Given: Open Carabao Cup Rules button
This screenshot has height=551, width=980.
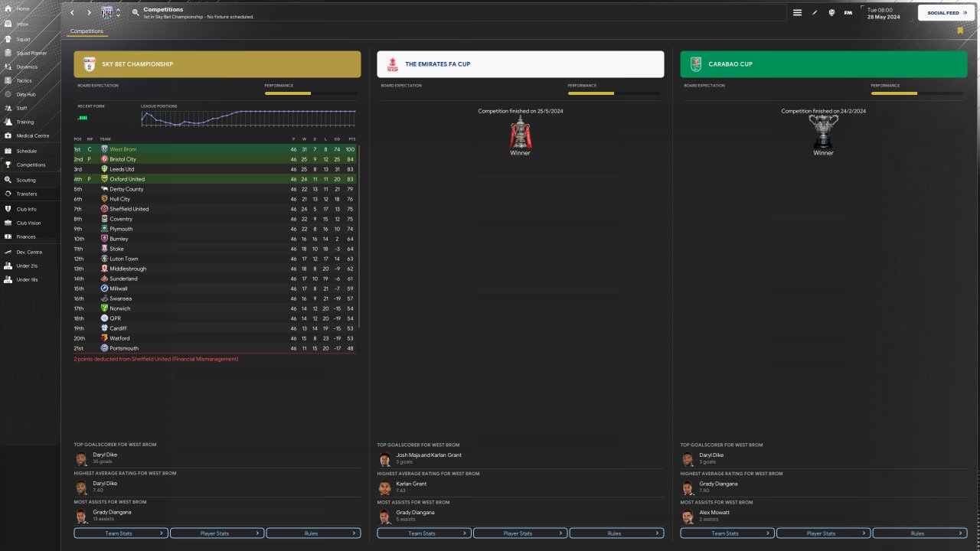Looking at the screenshot, I should (x=920, y=533).
